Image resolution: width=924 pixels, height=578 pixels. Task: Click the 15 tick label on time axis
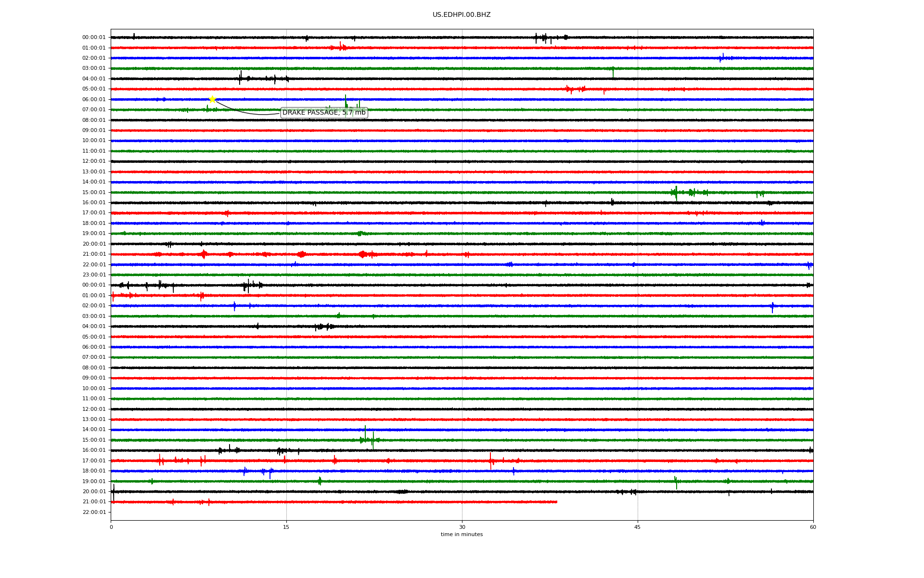(286, 527)
